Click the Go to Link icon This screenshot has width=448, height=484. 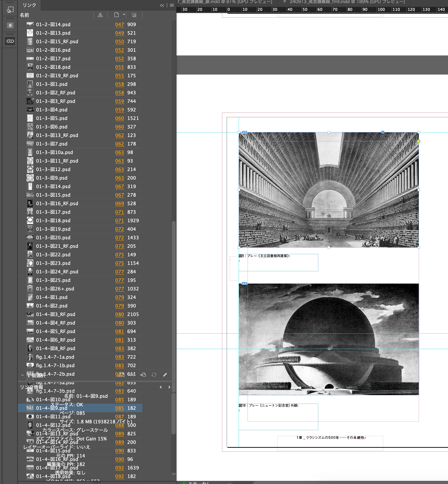click(x=143, y=375)
